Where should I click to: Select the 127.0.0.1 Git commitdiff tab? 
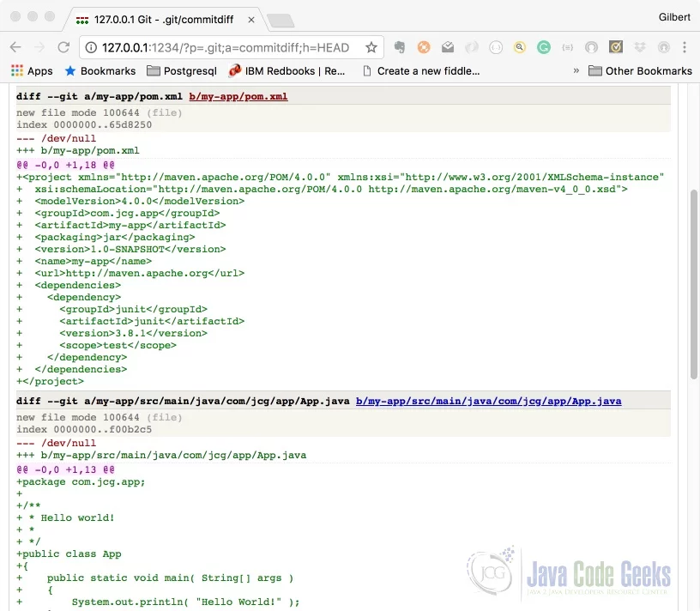click(x=163, y=20)
